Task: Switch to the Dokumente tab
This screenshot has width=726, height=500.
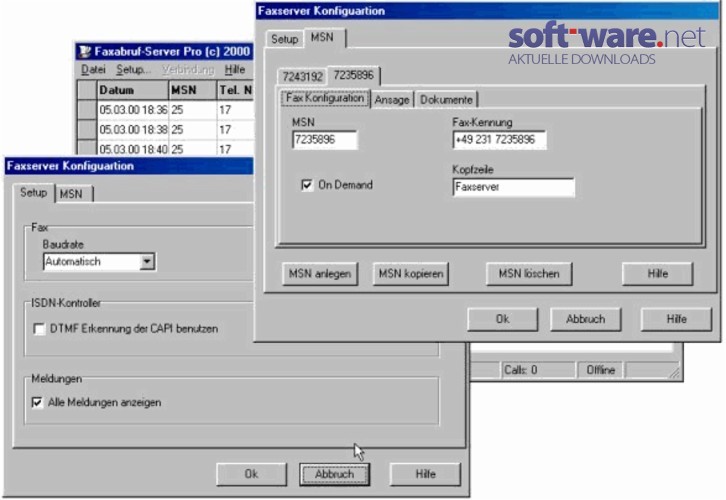Action: coord(446,100)
